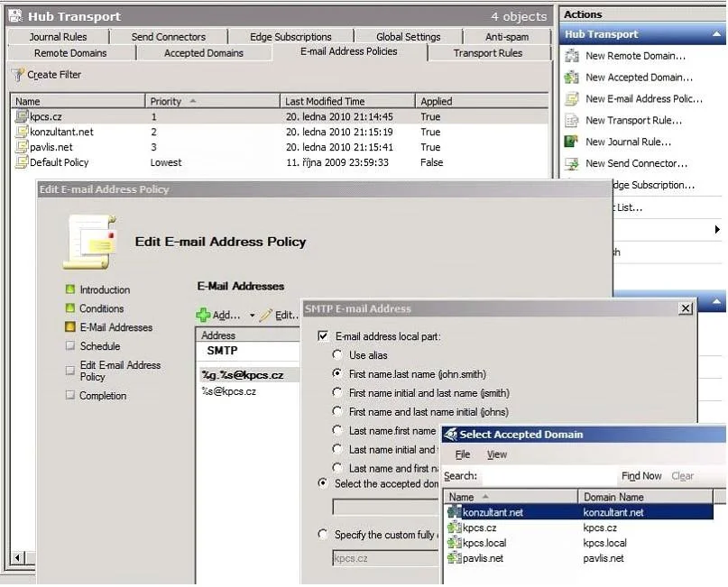This screenshot has width=728, height=587.
Task: Click the New Transport Rule icon
Action: (572, 120)
